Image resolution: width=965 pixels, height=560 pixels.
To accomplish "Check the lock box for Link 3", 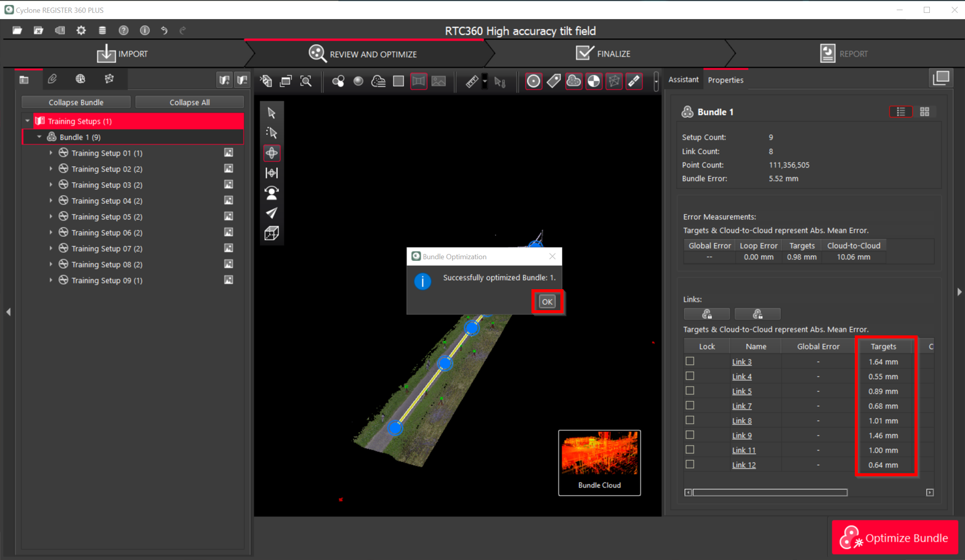I will click(x=690, y=361).
